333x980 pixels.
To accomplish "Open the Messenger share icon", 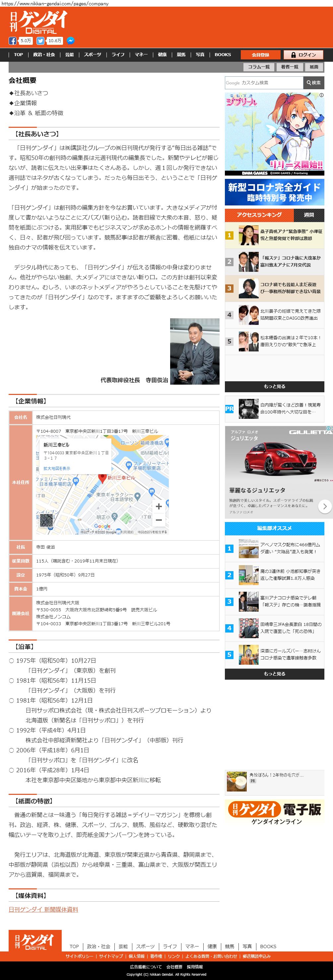I will coord(70,41).
